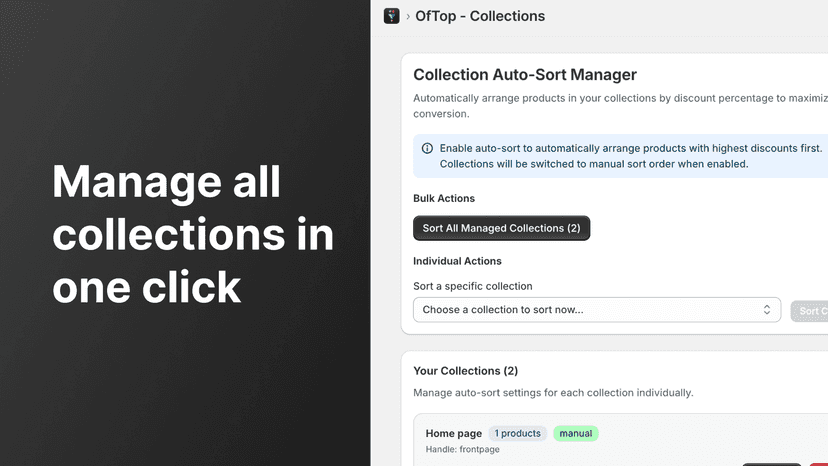The height and width of the screenshot is (466, 828).
Task: Click the info icon in the blue banner
Action: coord(427,148)
